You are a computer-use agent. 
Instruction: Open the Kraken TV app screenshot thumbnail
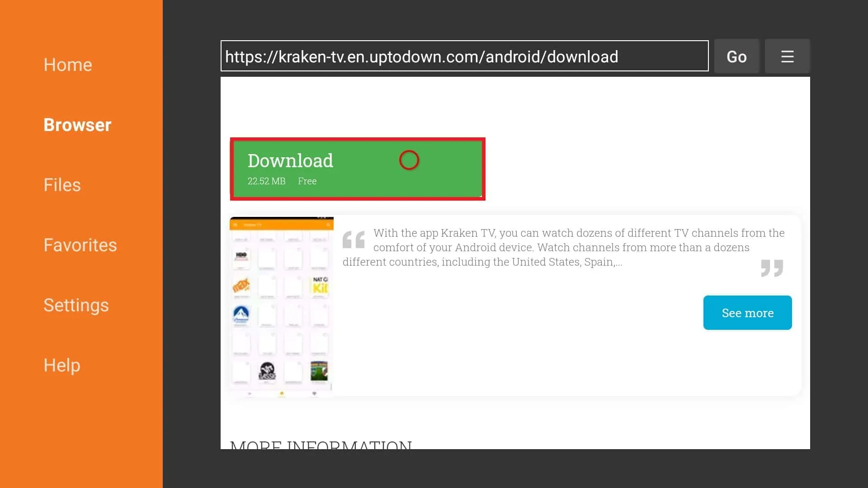(282, 306)
